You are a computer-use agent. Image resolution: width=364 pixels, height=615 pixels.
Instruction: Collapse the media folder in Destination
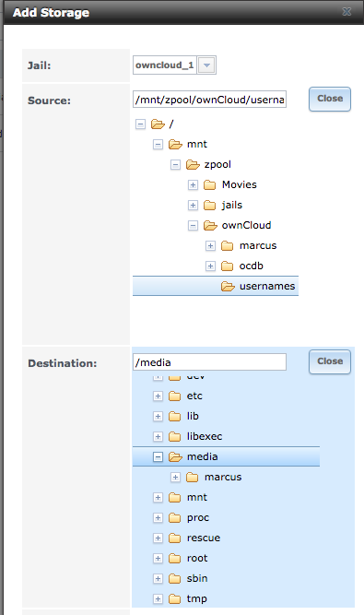click(x=158, y=457)
